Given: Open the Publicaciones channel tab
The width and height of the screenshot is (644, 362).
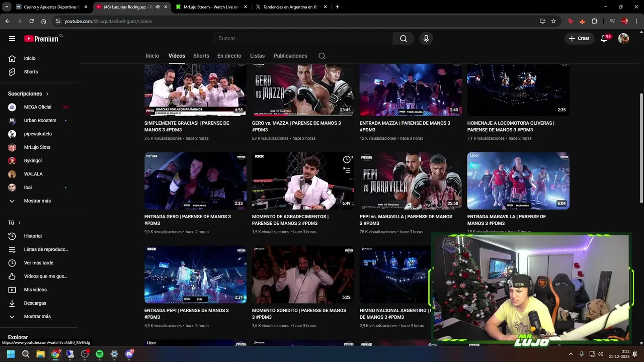Looking at the screenshot, I should [x=290, y=56].
